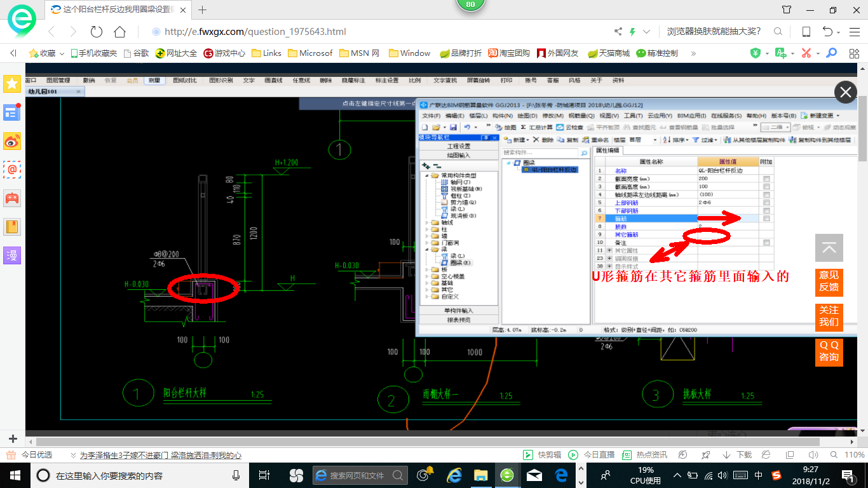Click the page horizontal scrollbar
The image size is (868, 488).
tap(428, 442)
